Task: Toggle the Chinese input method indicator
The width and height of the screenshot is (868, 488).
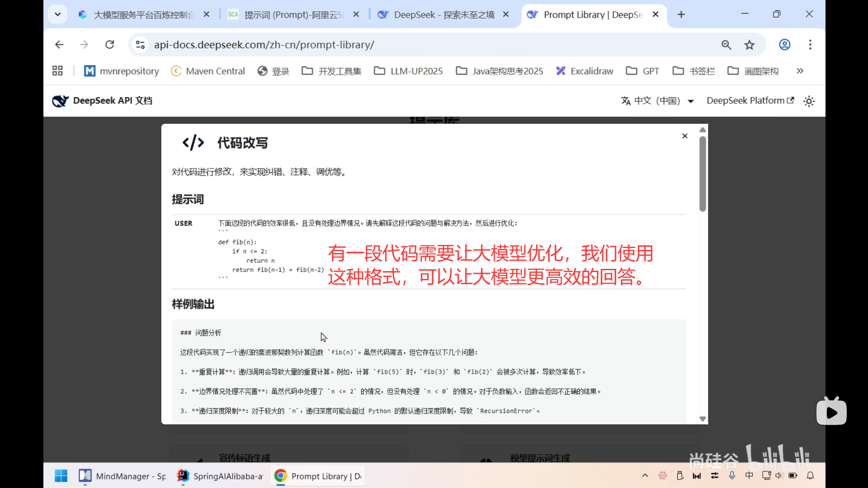Action: click(749, 475)
